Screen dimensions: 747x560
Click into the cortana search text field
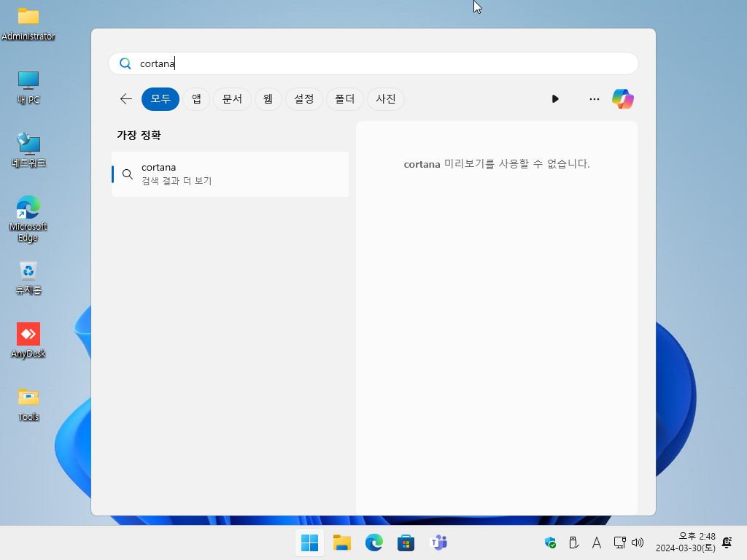[373, 63]
